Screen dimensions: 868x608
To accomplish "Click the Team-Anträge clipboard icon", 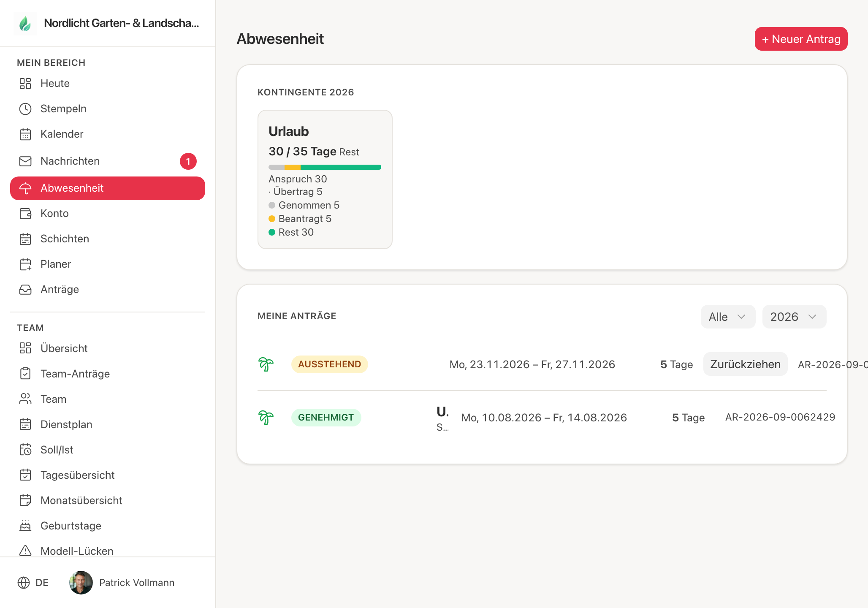I will [25, 374].
